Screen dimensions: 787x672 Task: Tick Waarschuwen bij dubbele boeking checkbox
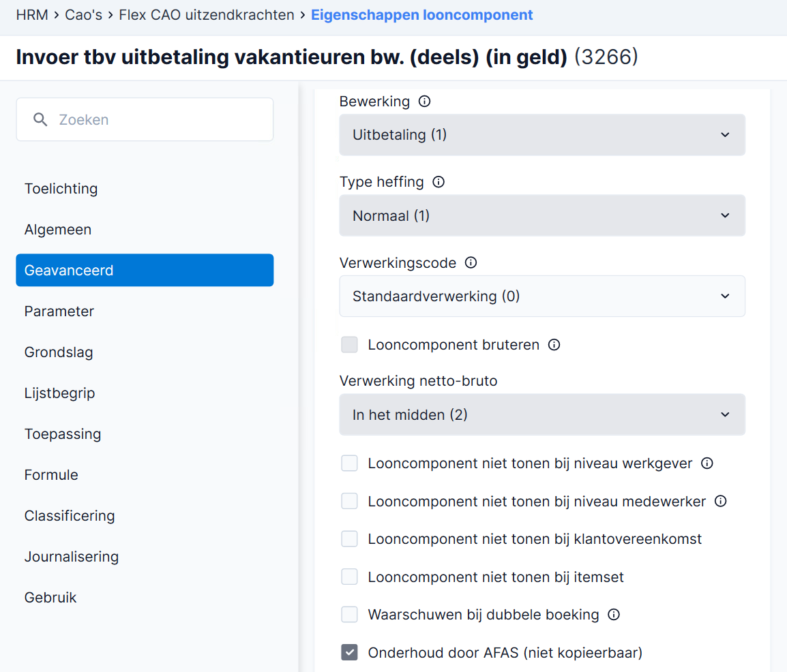click(x=349, y=614)
